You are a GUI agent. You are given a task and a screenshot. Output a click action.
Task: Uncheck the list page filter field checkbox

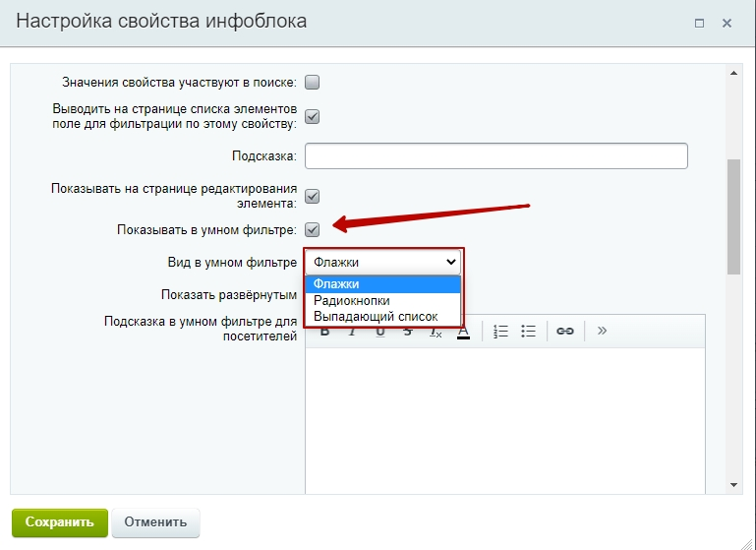pyautogui.click(x=312, y=117)
